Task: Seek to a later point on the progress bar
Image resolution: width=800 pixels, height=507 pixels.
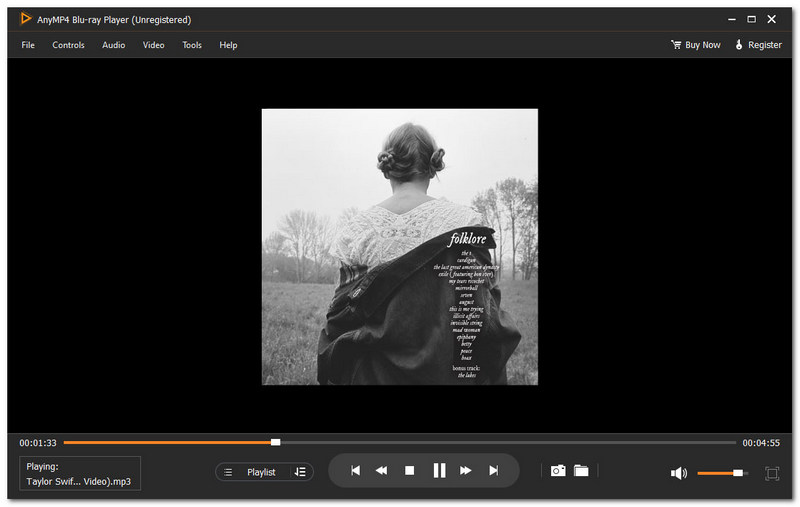Action: coord(508,442)
